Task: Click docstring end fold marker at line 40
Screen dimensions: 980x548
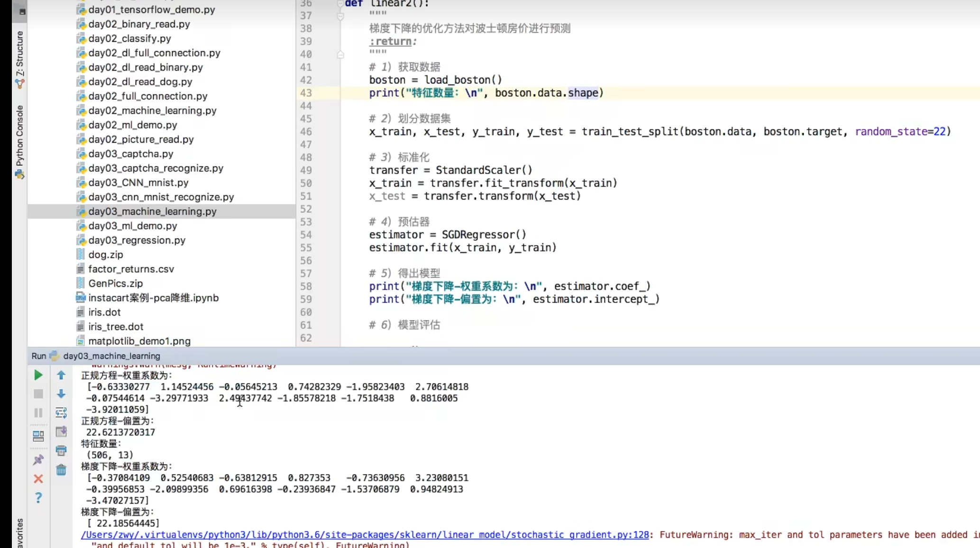Action: (x=340, y=55)
